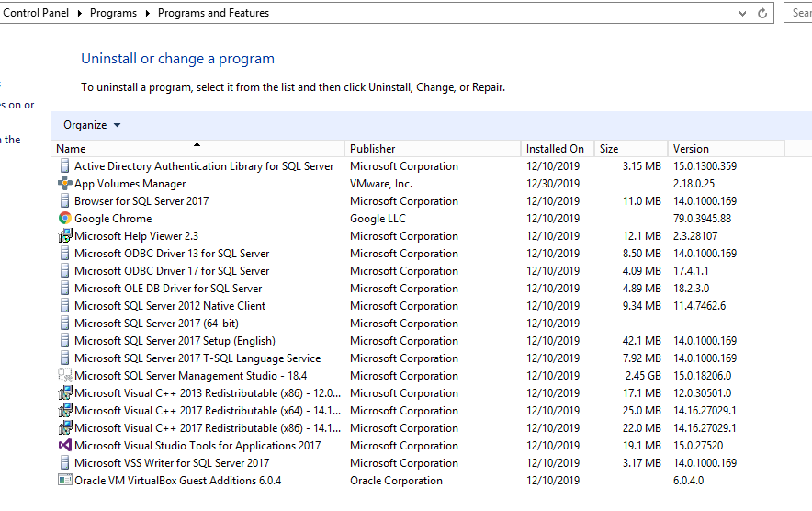Image resolution: width=812 pixels, height=511 pixels.
Task: Click the Visual C++ 2017 Redistributable (x86) icon
Action: point(64,428)
